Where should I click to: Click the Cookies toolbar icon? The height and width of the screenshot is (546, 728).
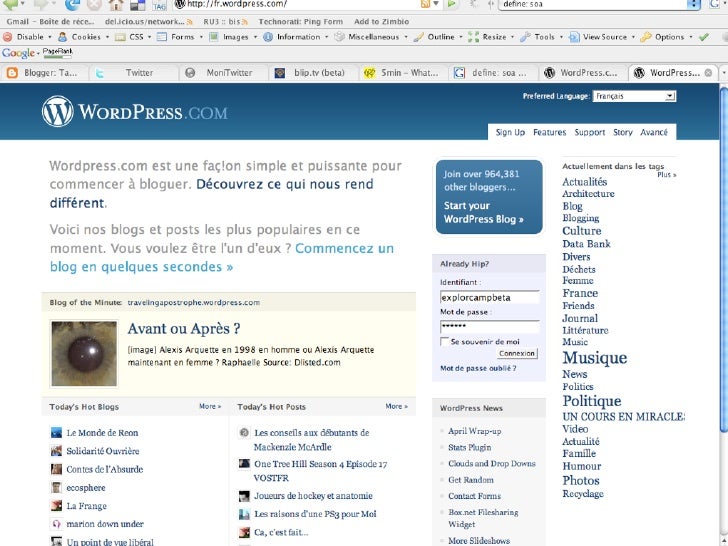point(62,37)
